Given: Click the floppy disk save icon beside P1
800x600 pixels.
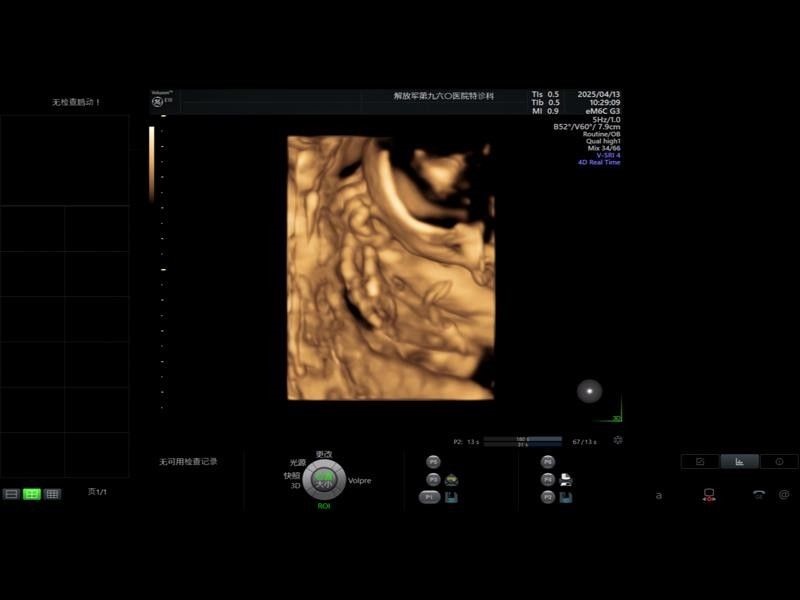Looking at the screenshot, I should (x=451, y=497).
